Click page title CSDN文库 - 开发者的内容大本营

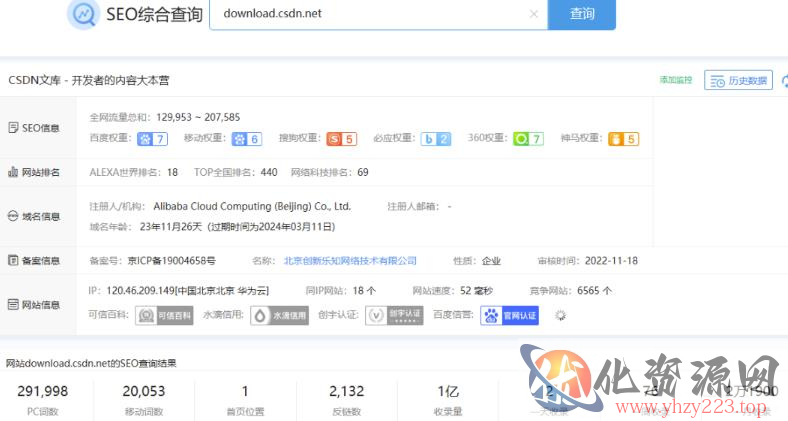[x=88, y=80]
